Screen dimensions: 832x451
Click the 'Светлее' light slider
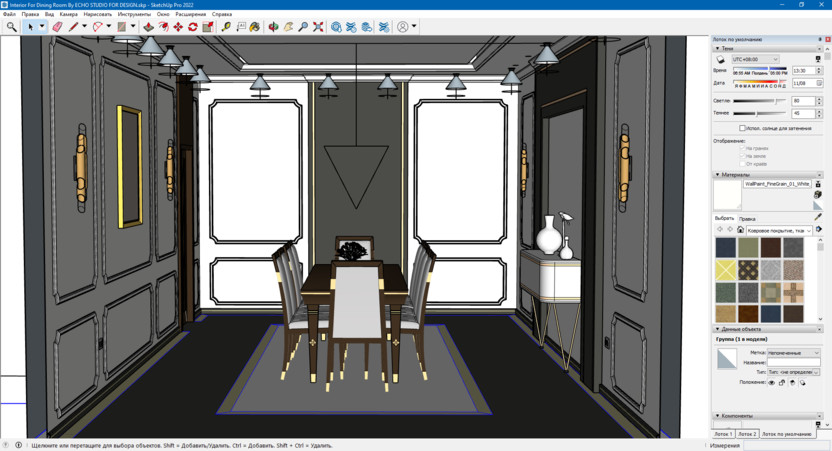[x=760, y=100]
